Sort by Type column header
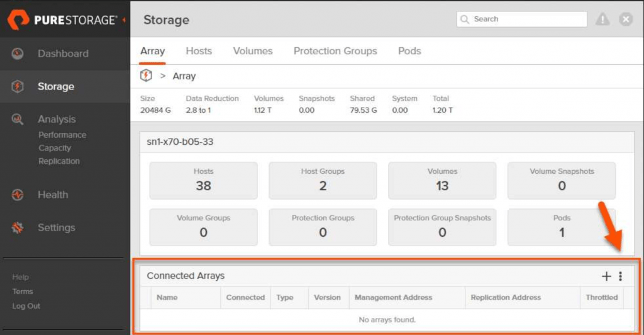The width and height of the screenshot is (644, 335). click(x=285, y=297)
